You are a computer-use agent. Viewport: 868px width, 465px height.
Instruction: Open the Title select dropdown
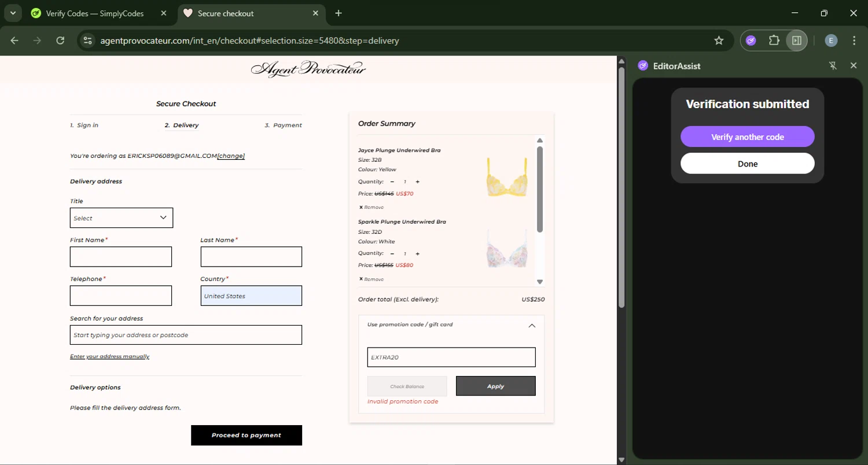coord(122,218)
